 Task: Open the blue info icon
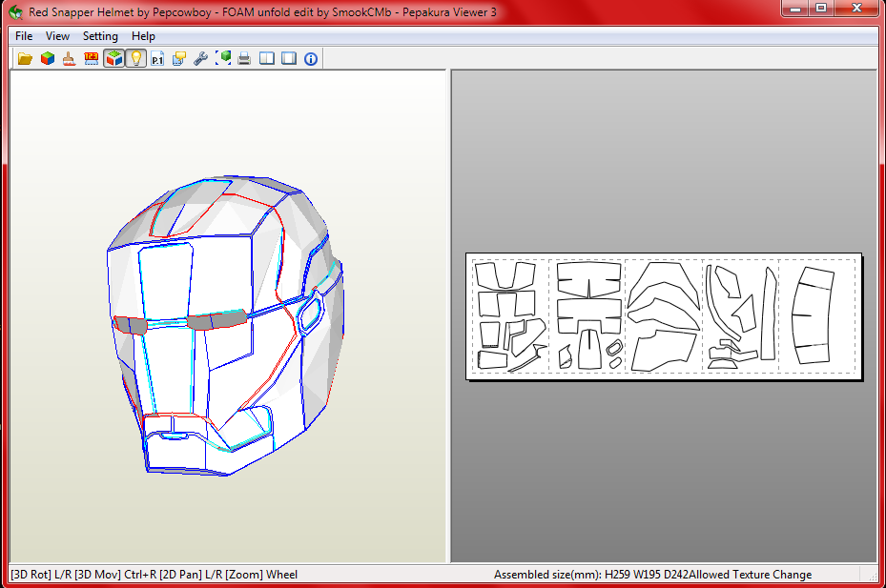coord(311,59)
